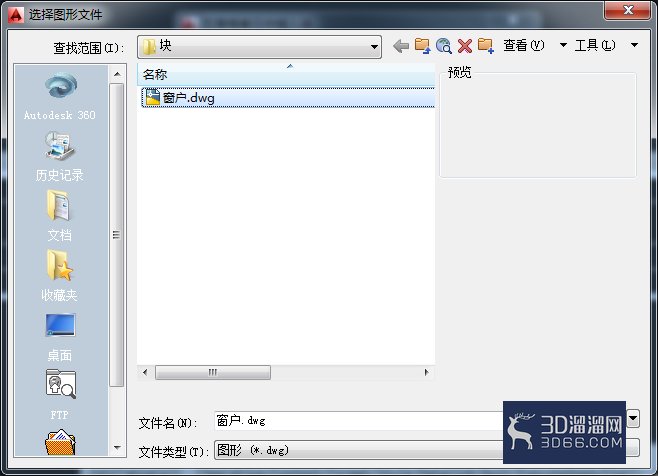Search the web globe icon

pyautogui.click(x=444, y=46)
